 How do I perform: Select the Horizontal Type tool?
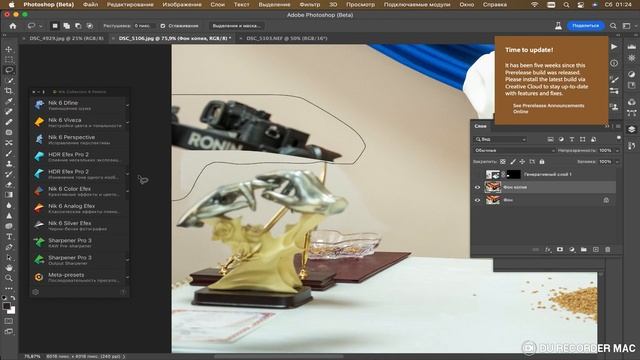(x=9, y=236)
